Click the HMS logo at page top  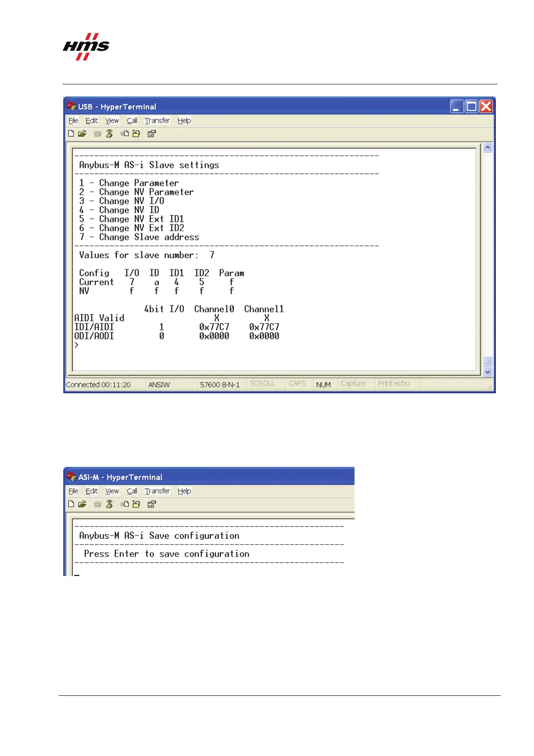[x=86, y=46]
